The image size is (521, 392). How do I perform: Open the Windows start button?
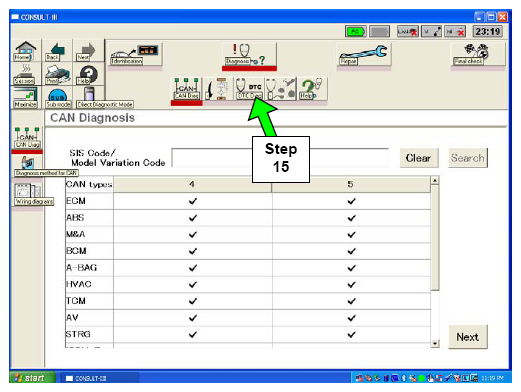pyautogui.click(x=32, y=378)
